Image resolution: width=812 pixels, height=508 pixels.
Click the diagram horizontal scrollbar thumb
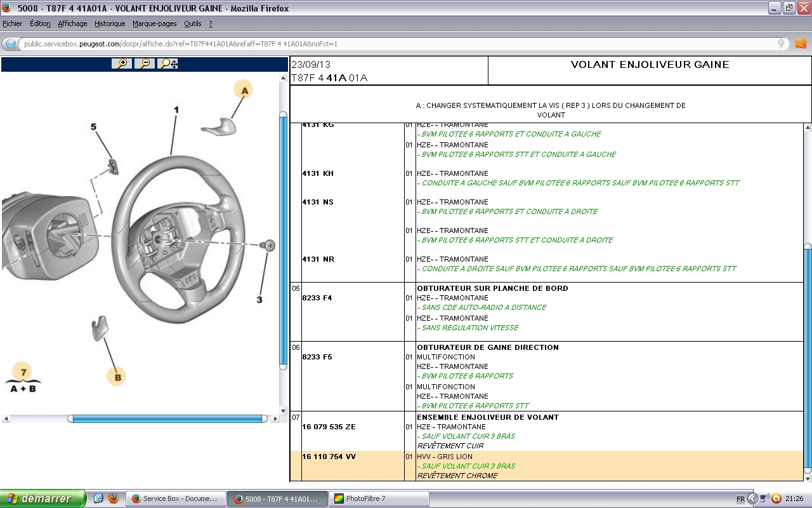167,418
